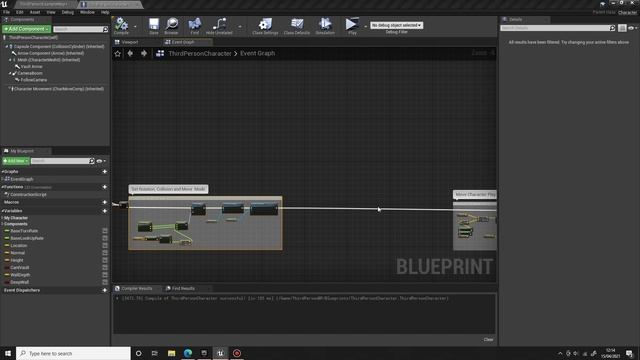640x360 pixels.
Task: Toggle the last variable's visibility eye
Action: pos(105,282)
